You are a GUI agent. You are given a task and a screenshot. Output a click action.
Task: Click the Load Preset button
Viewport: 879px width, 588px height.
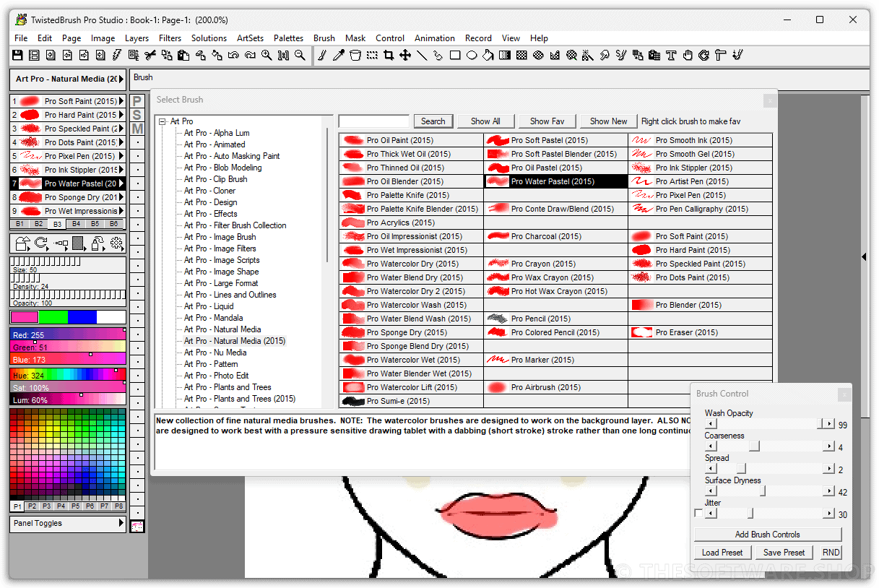coord(722,553)
